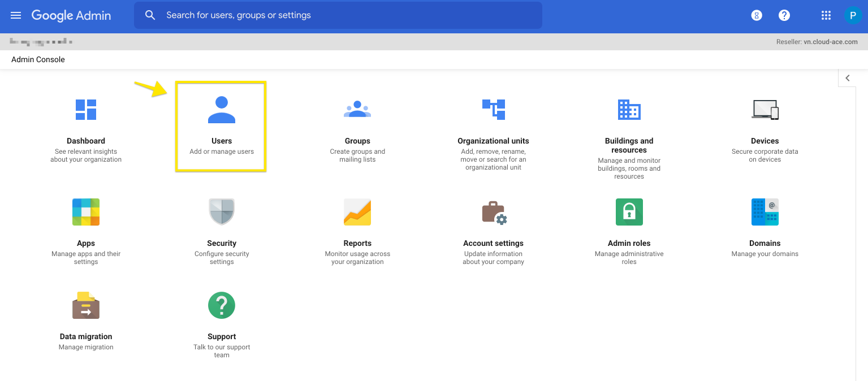The height and width of the screenshot is (381, 868).
Task: Open the Google apps grid launcher
Action: 826,15
